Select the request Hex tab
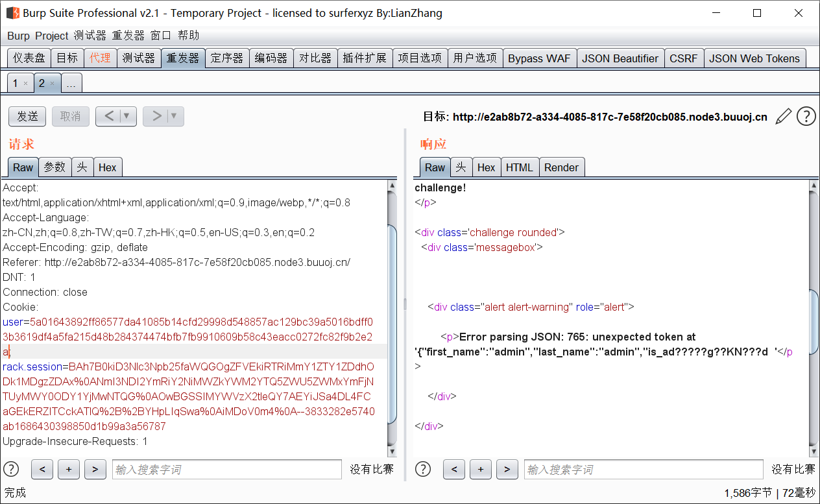The width and height of the screenshot is (820, 504). point(108,167)
